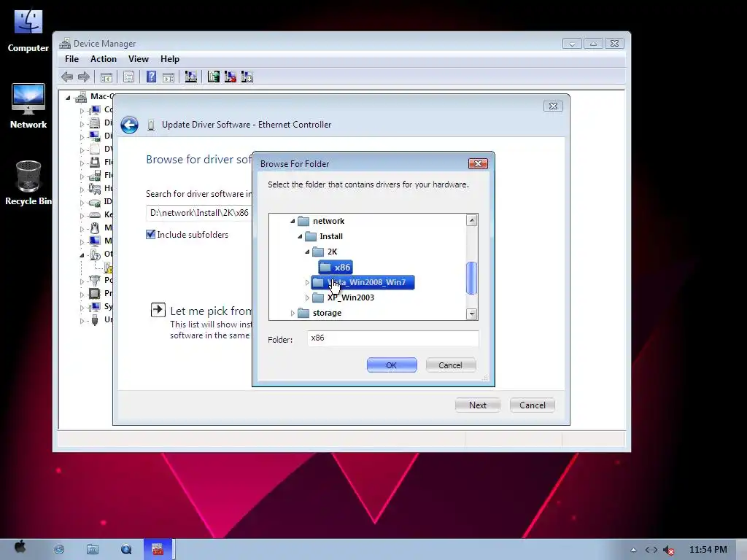Show hidden tray icons using the up arrow

tap(633, 550)
